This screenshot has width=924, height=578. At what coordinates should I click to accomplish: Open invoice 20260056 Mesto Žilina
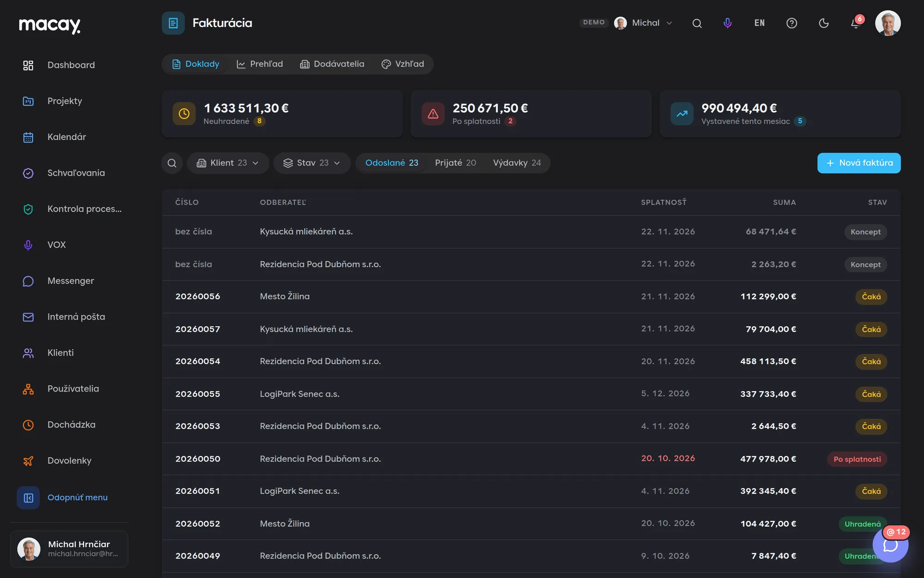click(531, 297)
